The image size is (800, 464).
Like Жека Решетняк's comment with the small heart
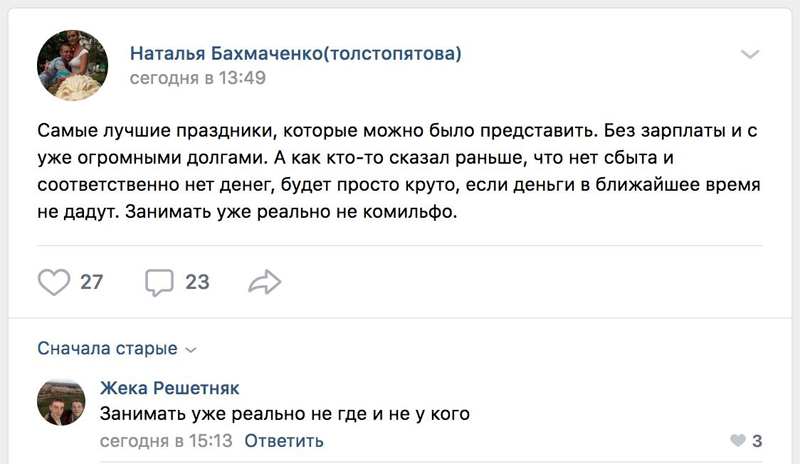(738, 440)
